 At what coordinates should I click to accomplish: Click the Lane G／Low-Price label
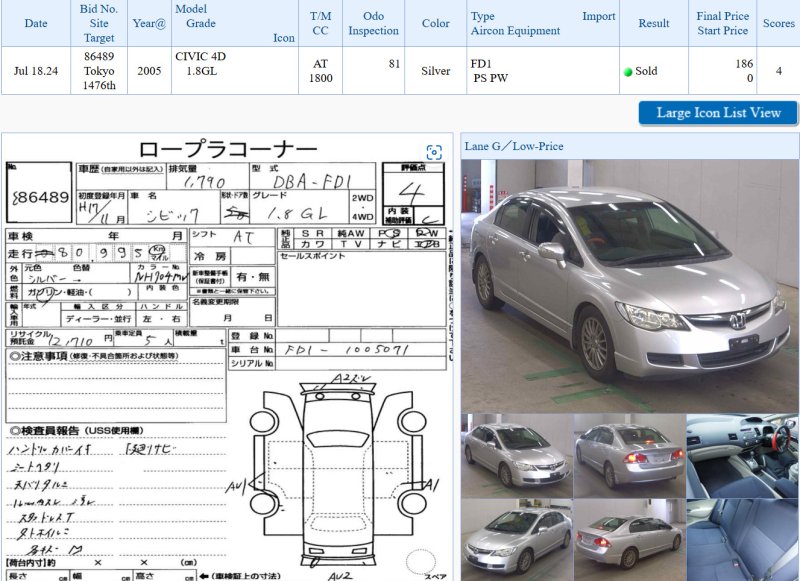[x=514, y=146]
